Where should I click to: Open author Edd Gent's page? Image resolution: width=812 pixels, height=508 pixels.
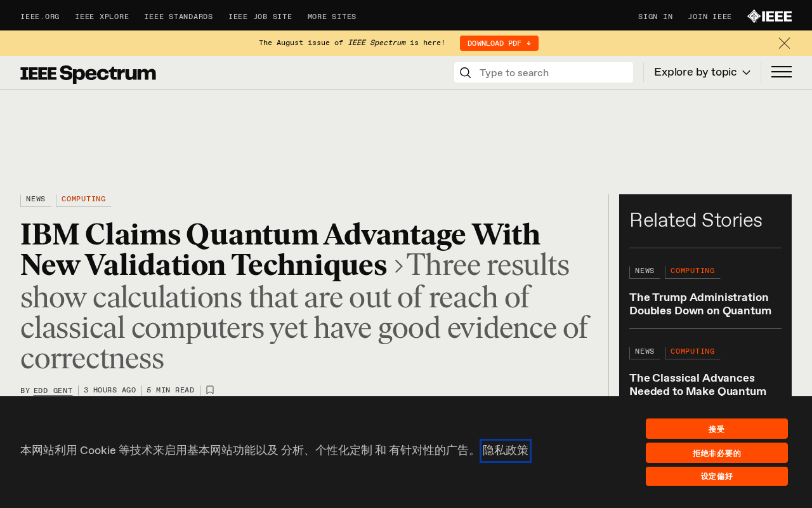click(53, 391)
